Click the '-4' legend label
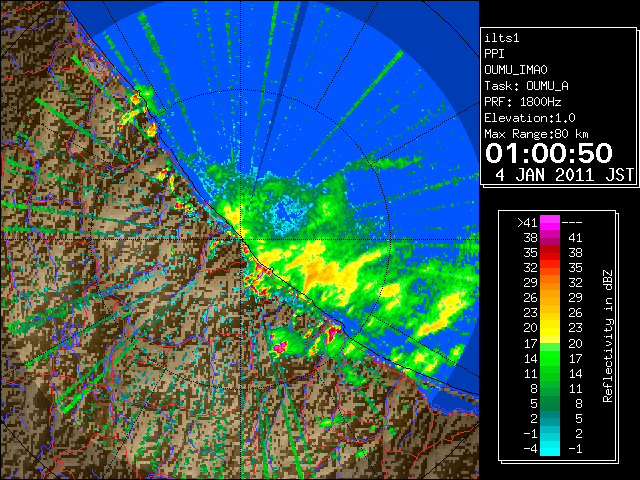 coord(530,449)
